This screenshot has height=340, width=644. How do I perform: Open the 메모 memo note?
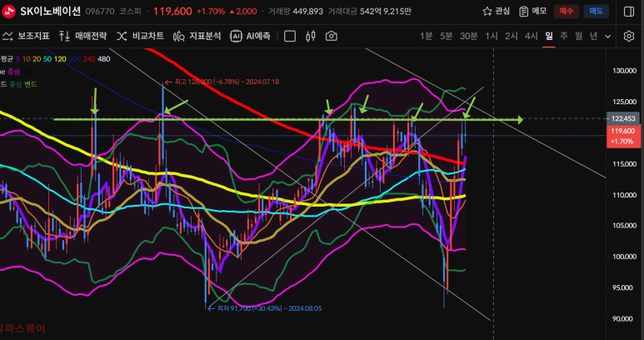coord(532,11)
